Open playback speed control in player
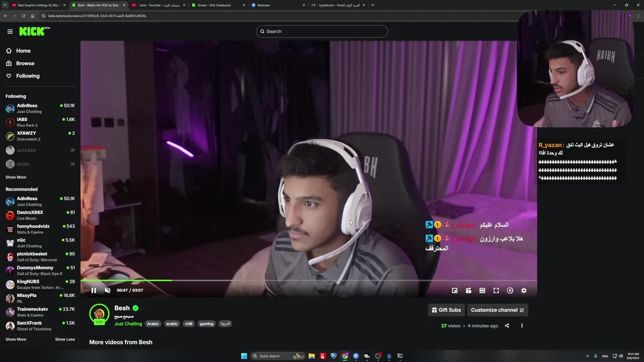 click(510, 291)
